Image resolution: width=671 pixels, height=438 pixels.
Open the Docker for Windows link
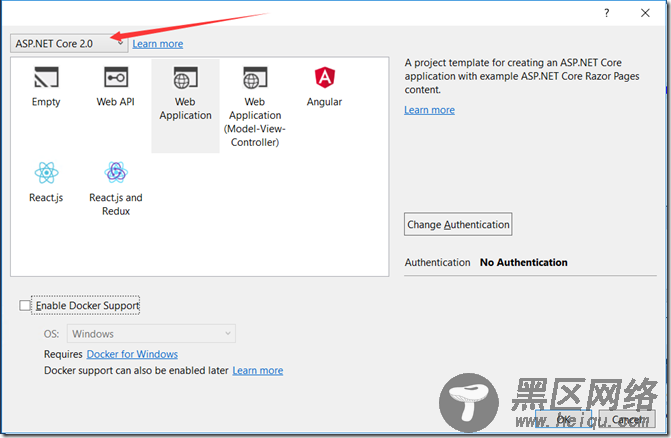tap(132, 354)
